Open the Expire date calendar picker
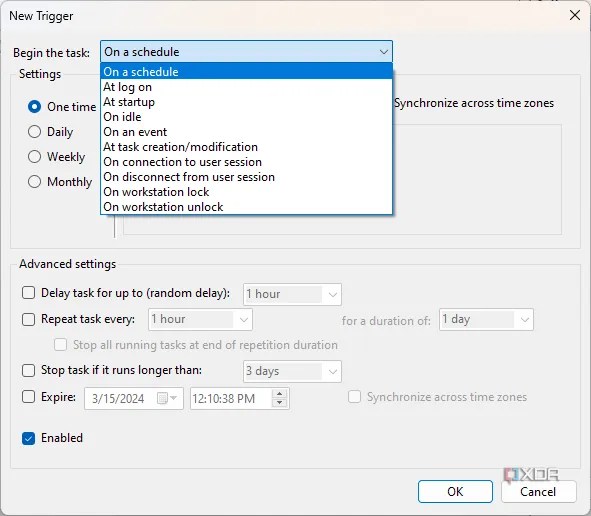591x516 pixels. point(166,398)
